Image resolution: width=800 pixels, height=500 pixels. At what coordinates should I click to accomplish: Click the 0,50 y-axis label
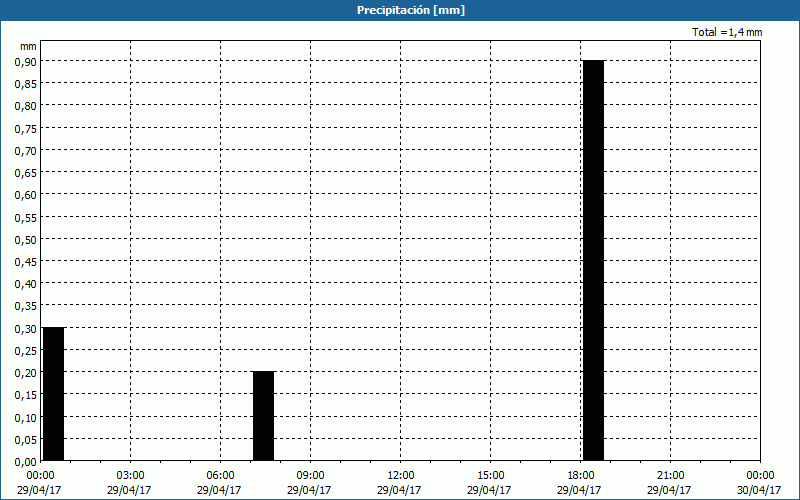point(26,239)
